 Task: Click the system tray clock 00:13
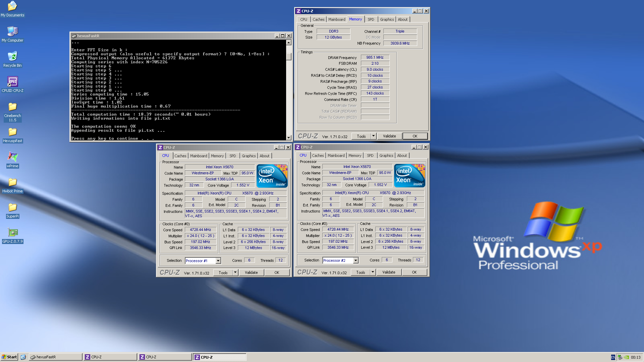pos(636,357)
